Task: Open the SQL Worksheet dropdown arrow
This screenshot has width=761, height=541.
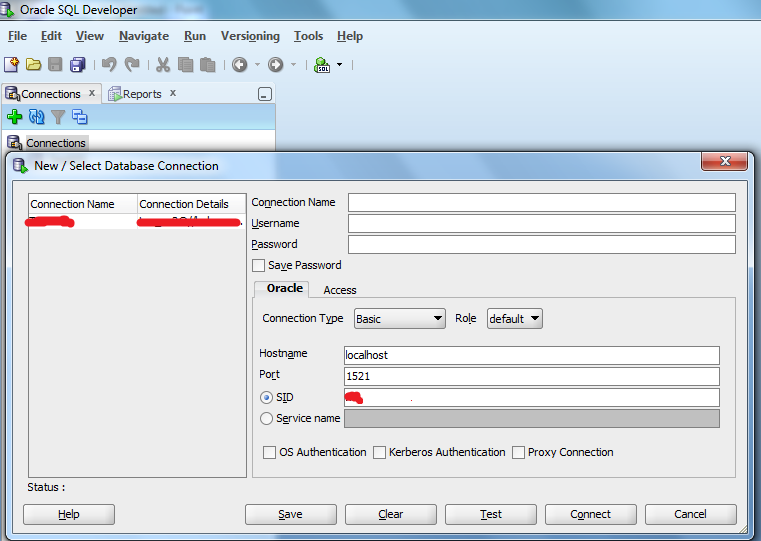Action: pyautogui.click(x=339, y=65)
